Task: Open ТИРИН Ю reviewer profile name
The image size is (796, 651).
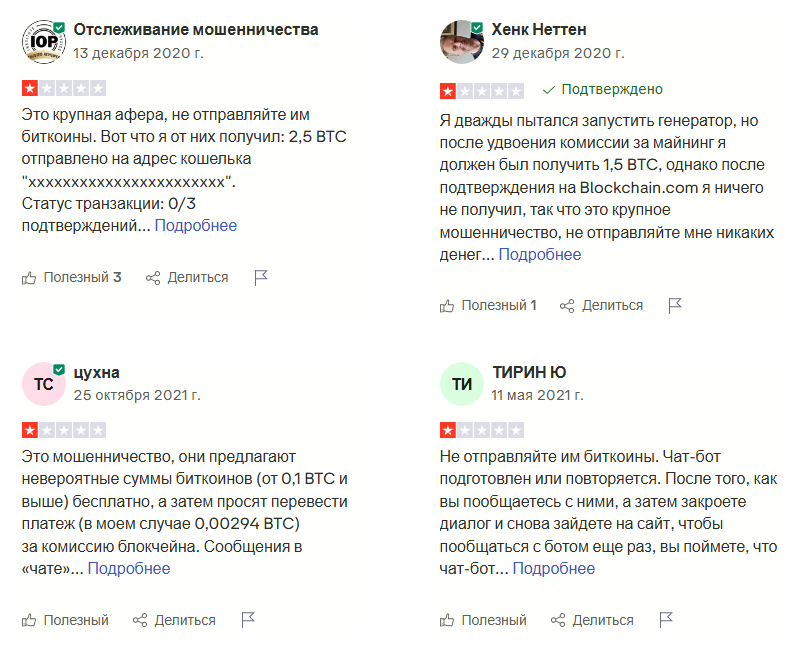Action: 530,372
